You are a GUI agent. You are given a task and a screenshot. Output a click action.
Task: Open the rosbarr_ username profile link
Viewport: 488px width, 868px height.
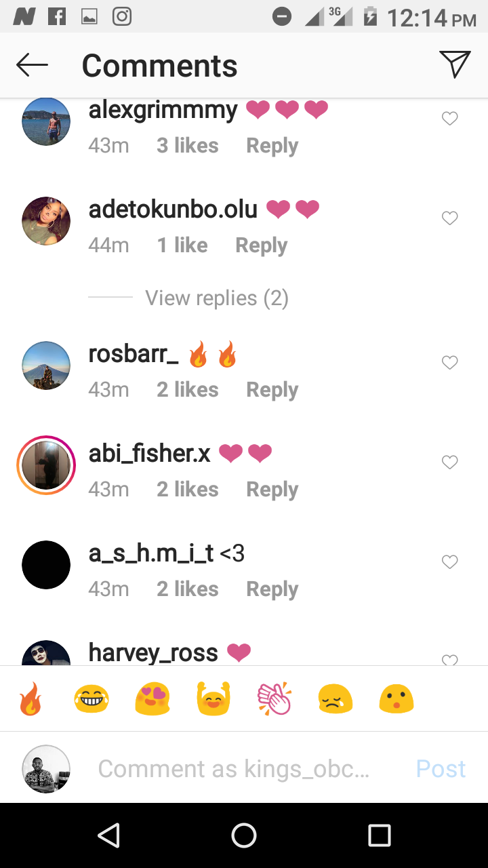pyautogui.click(x=134, y=353)
